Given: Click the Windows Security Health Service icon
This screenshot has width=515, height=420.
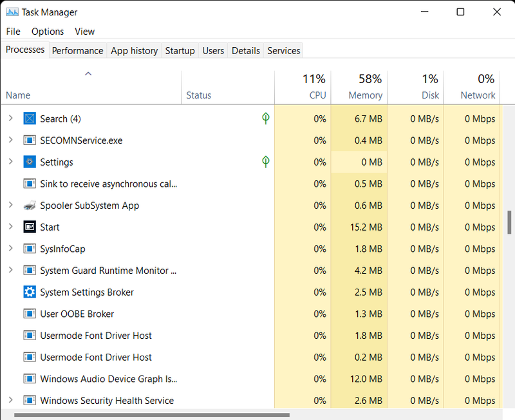Looking at the screenshot, I should [30, 401].
